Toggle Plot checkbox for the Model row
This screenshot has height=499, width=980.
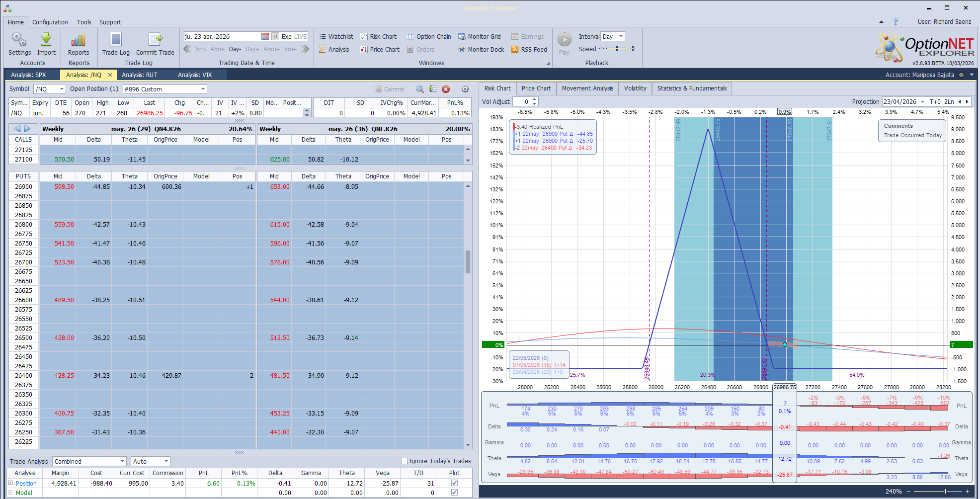(454, 493)
